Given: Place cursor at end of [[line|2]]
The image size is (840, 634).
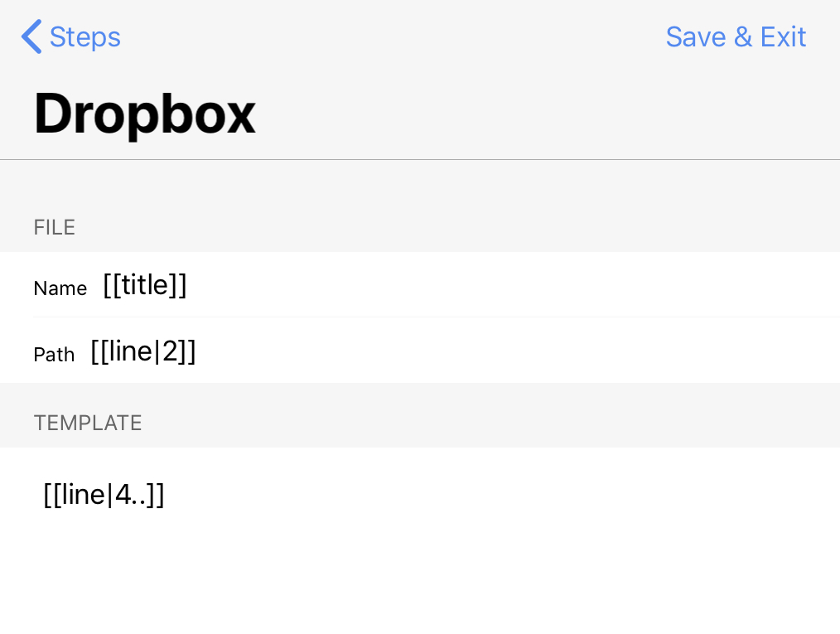Looking at the screenshot, I should (197, 351).
